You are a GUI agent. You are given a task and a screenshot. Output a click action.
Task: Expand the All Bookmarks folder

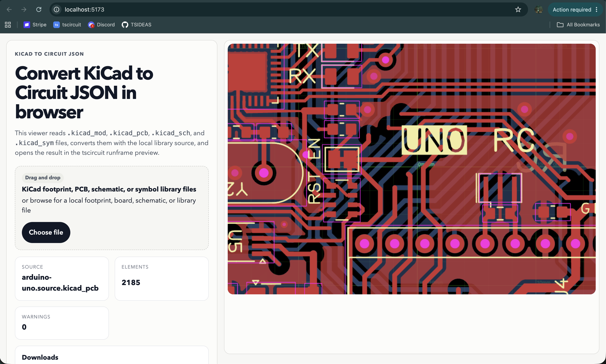coord(578,25)
